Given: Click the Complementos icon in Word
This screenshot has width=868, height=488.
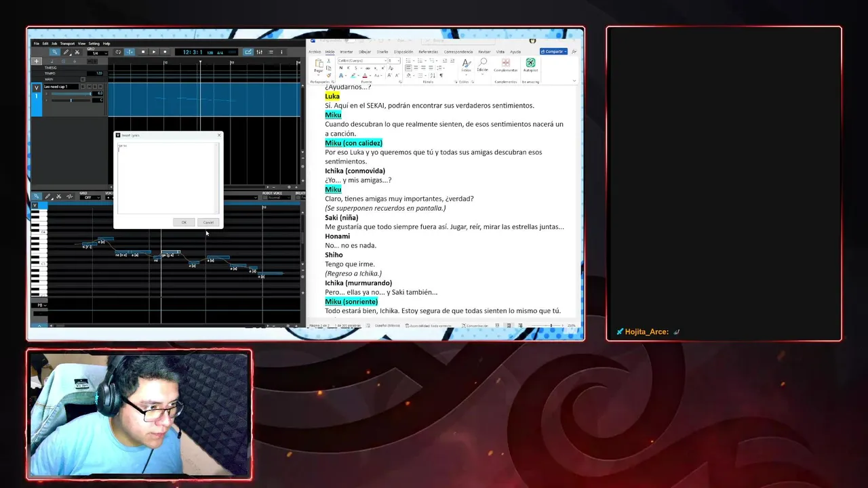Looking at the screenshot, I should click(x=505, y=65).
